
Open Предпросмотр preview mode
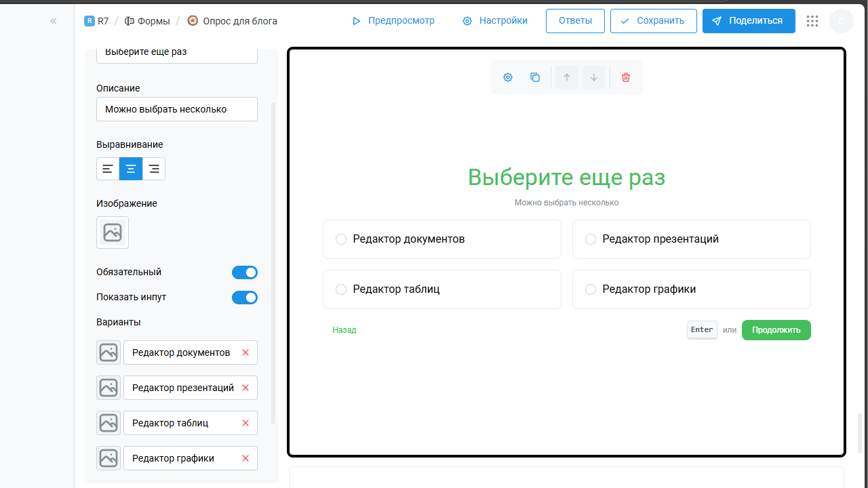click(x=393, y=21)
